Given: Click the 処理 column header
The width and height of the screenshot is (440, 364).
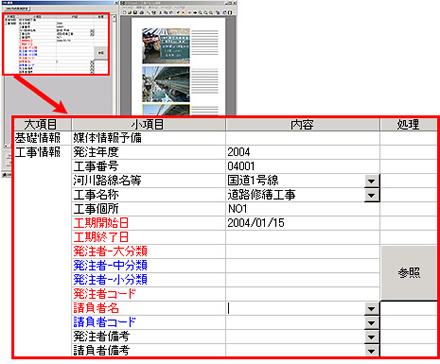Looking at the screenshot, I should 408,124.
